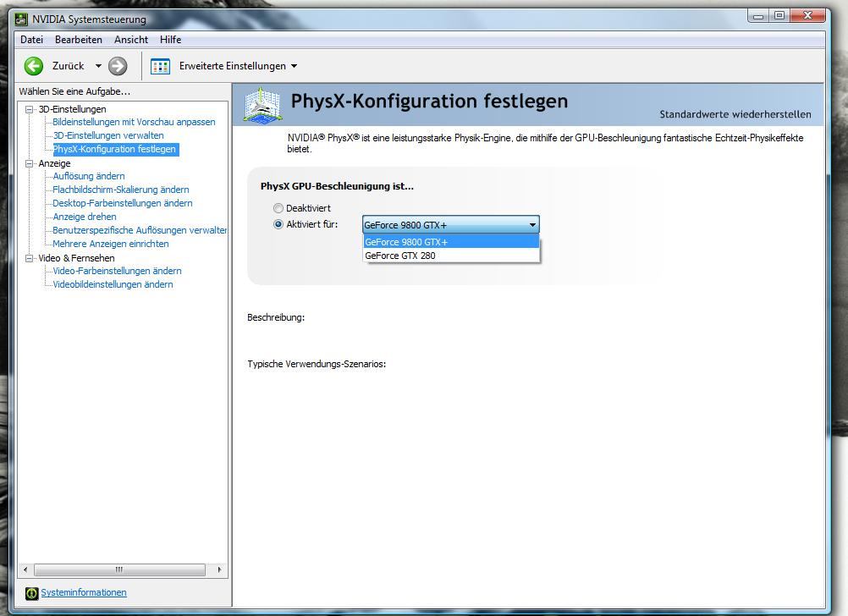Choose GeForce 9800 GTX+ in the dropdown list

pyautogui.click(x=451, y=242)
